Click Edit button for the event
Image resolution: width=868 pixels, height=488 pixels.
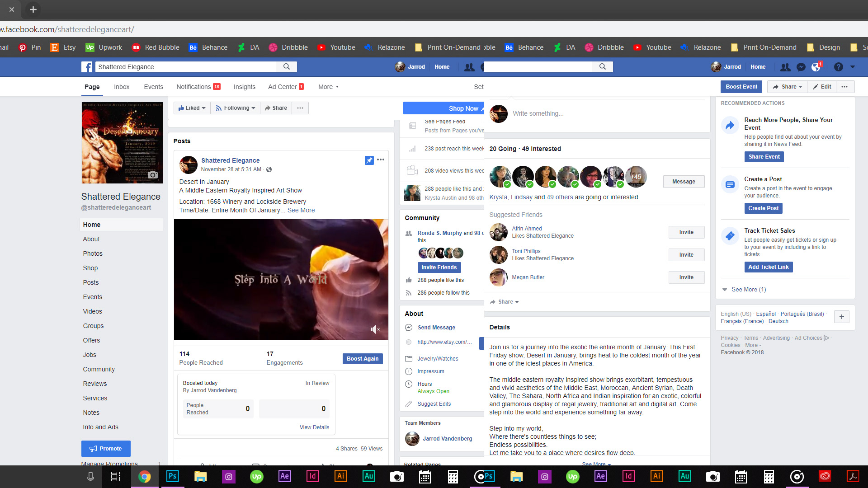(822, 87)
